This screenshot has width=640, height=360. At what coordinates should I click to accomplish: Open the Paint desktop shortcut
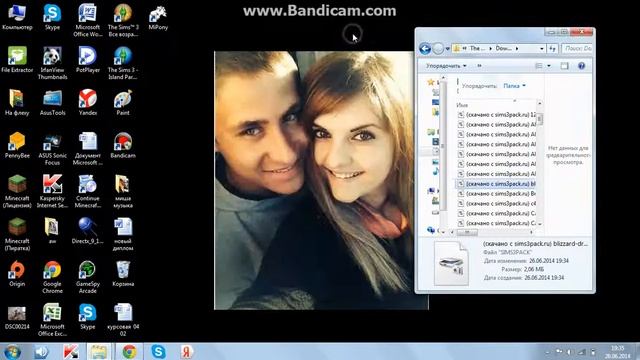[123, 102]
